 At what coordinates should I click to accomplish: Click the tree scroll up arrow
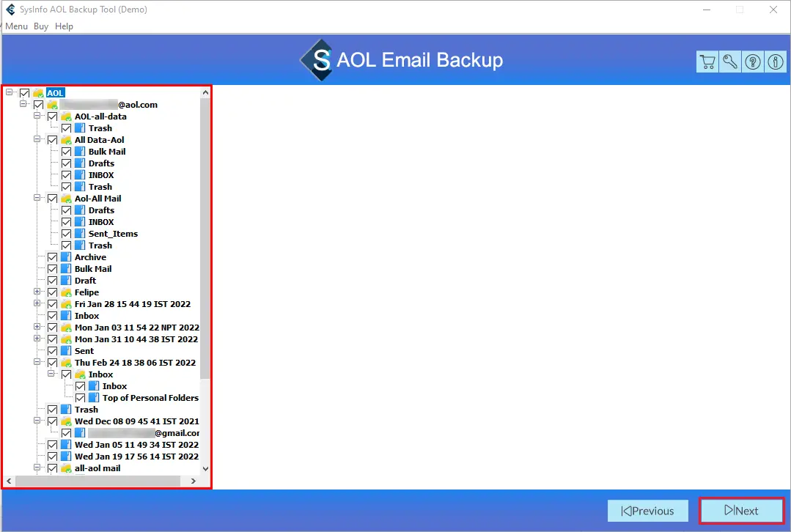pyautogui.click(x=205, y=92)
